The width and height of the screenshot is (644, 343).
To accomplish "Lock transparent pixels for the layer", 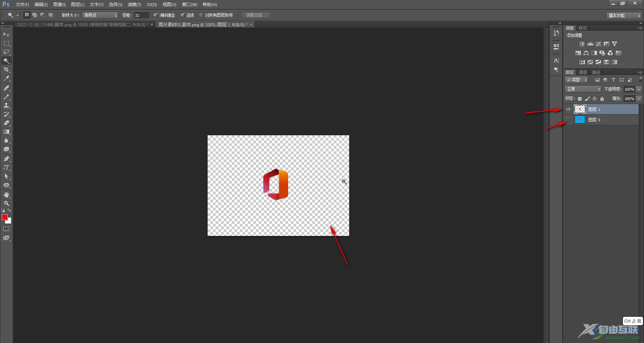I will coord(580,99).
